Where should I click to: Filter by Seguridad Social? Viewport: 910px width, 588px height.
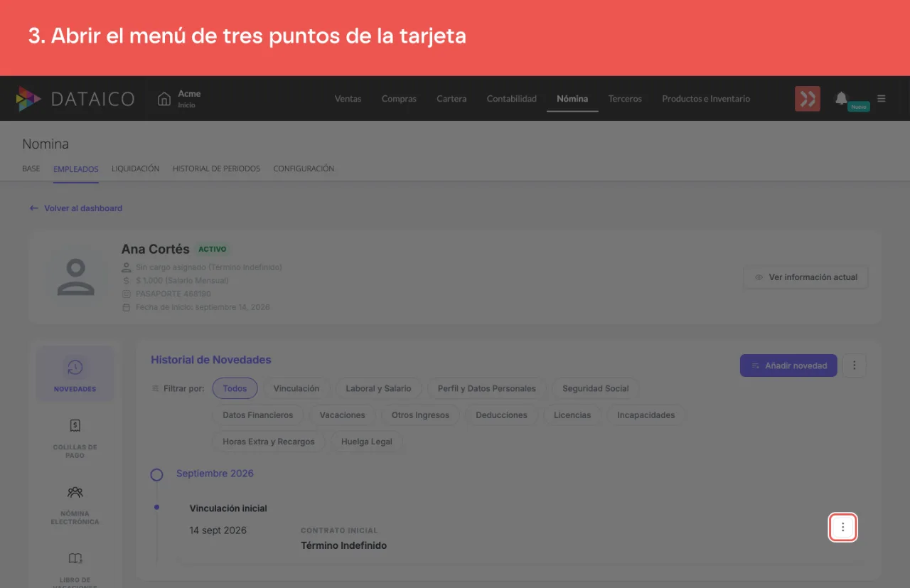(x=596, y=388)
